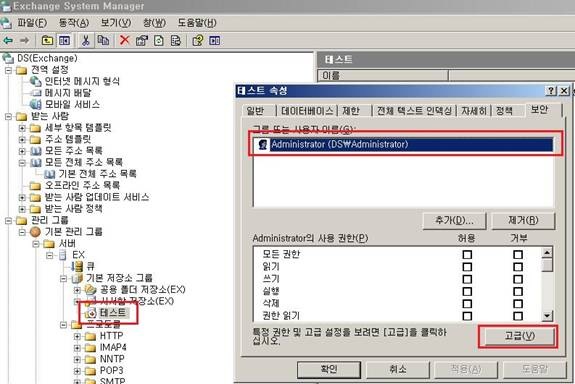The width and height of the screenshot is (575, 384).
Task: Select the 테스트 store in tree
Action: tap(113, 312)
